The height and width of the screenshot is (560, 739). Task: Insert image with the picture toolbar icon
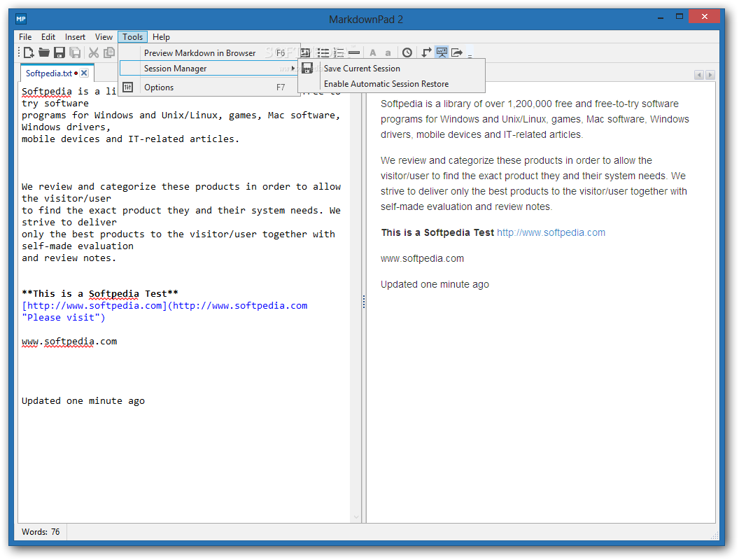point(305,52)
